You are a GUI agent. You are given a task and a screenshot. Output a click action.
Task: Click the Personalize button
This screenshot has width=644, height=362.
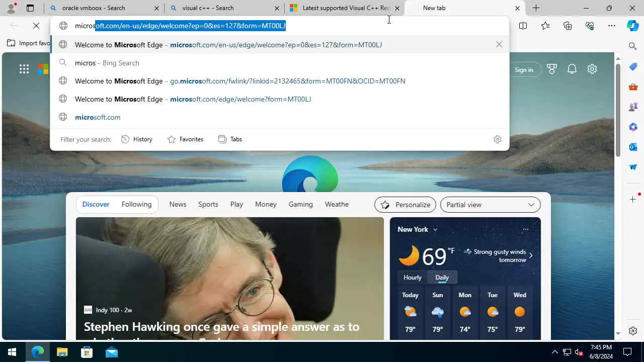click(405, 205)
